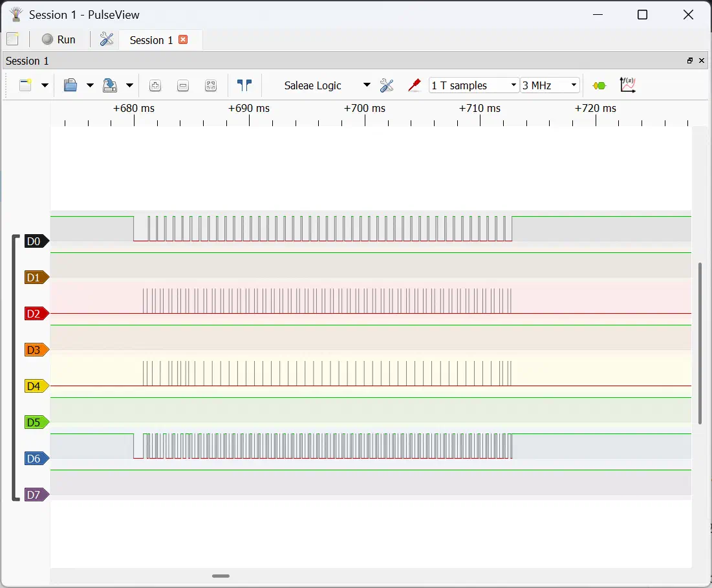Click the +680 ms ruler mark
This screenshot has width=712, height=588.
(134, 109)
